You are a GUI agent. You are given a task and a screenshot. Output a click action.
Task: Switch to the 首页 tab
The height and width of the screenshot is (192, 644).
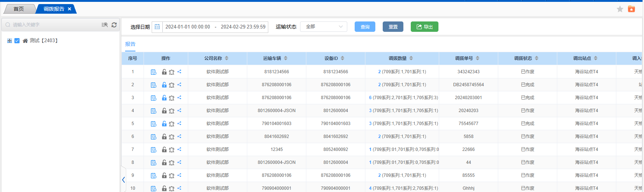(x=18, y=9)
